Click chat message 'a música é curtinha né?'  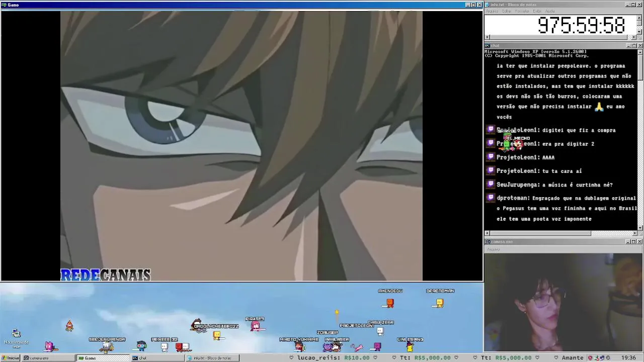pyautogui.click(x=577, y=185)
